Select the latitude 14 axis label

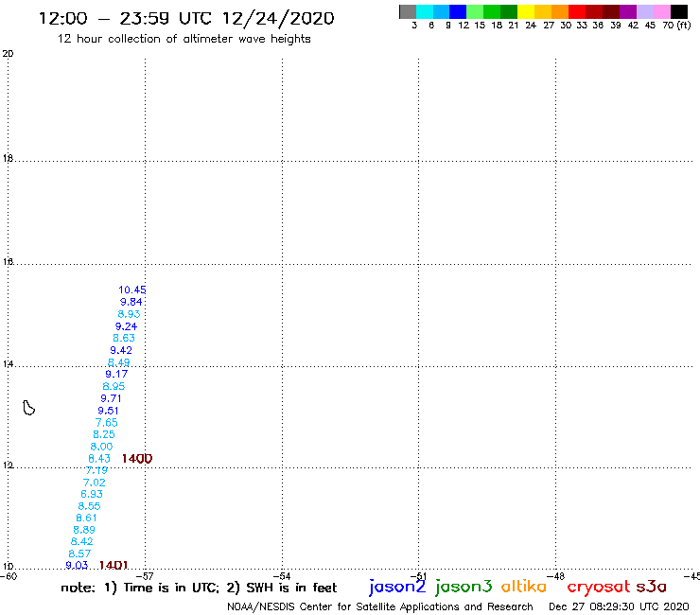[8, 363]
